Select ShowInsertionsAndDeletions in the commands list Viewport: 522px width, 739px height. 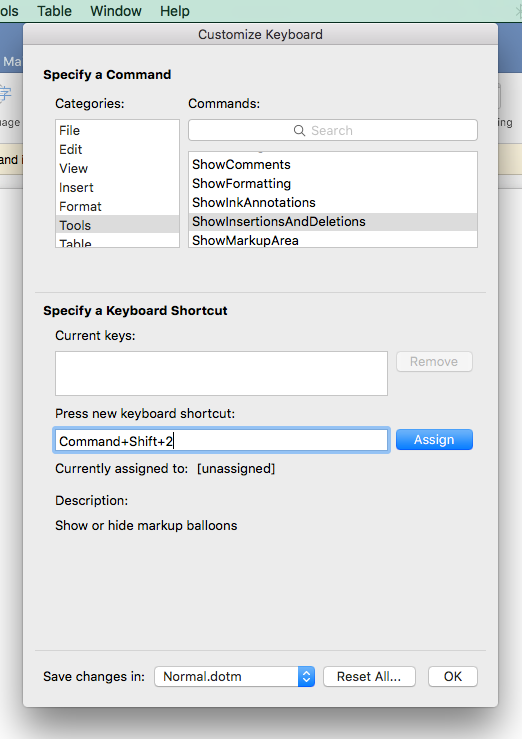tap(333, 222)
